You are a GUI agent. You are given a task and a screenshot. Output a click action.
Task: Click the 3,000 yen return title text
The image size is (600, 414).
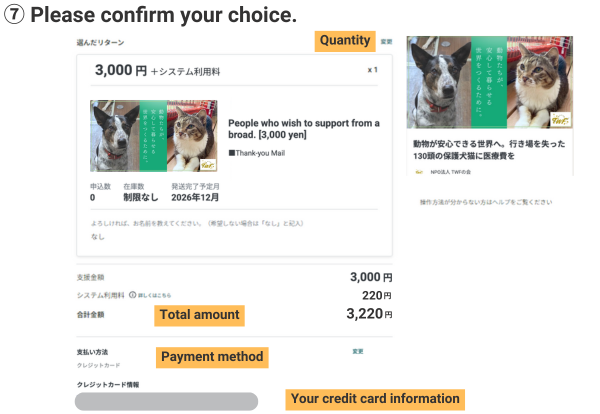click(x=303, y=129)
